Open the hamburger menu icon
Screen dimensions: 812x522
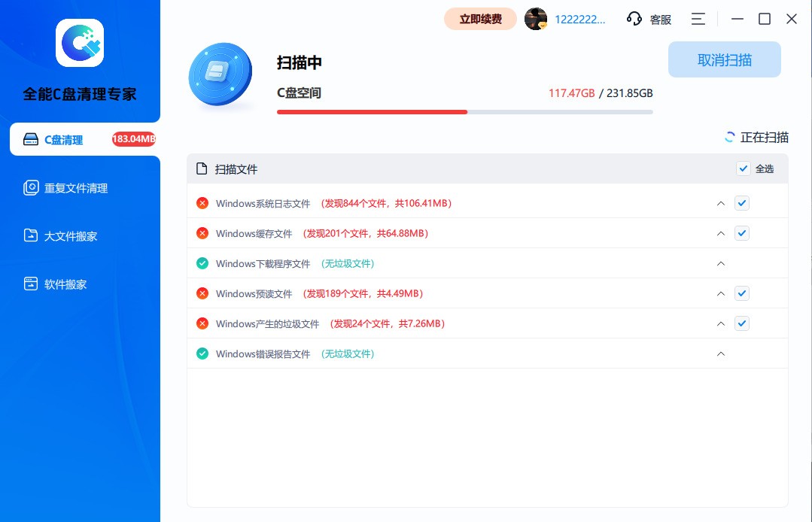click(x=698, y=19)
